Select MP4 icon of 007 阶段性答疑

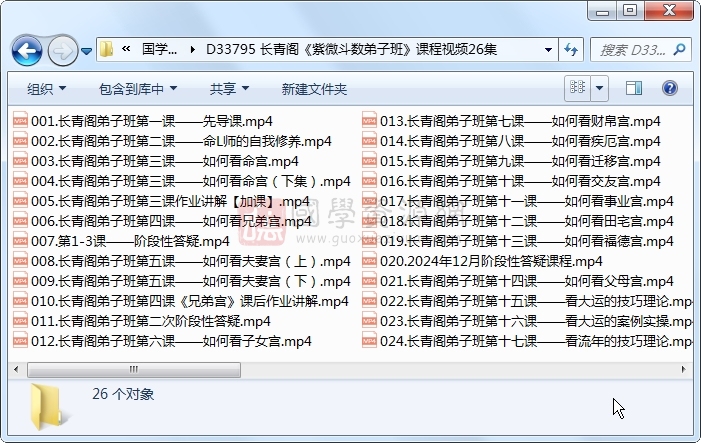click(20, 241)
